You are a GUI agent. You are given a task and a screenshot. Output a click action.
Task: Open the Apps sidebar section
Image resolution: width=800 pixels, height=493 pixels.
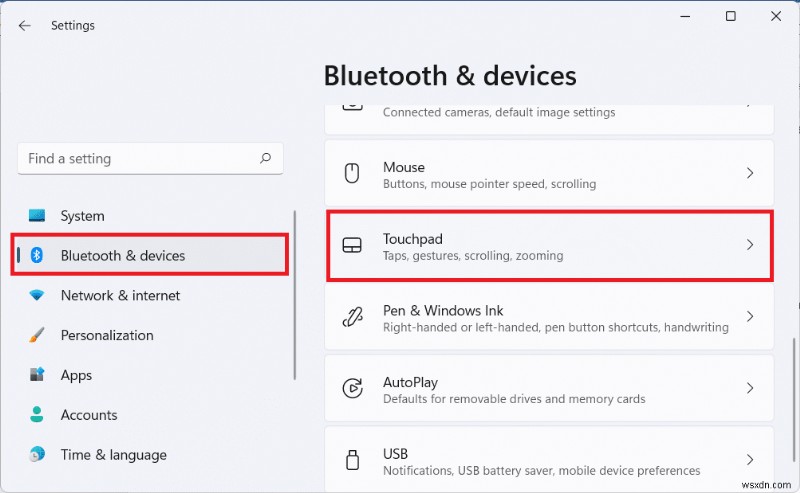pyautogui.click(x=76, y=375)
